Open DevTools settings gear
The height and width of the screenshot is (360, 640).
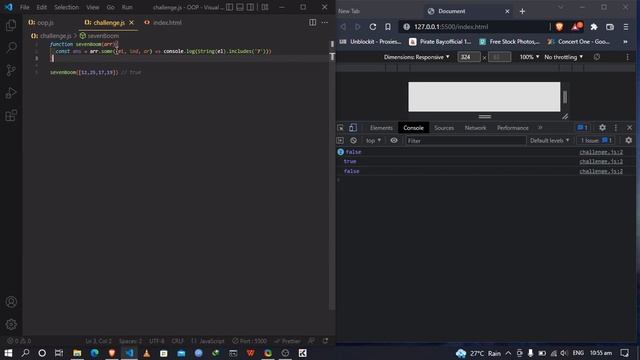click(x=602, y=128)
